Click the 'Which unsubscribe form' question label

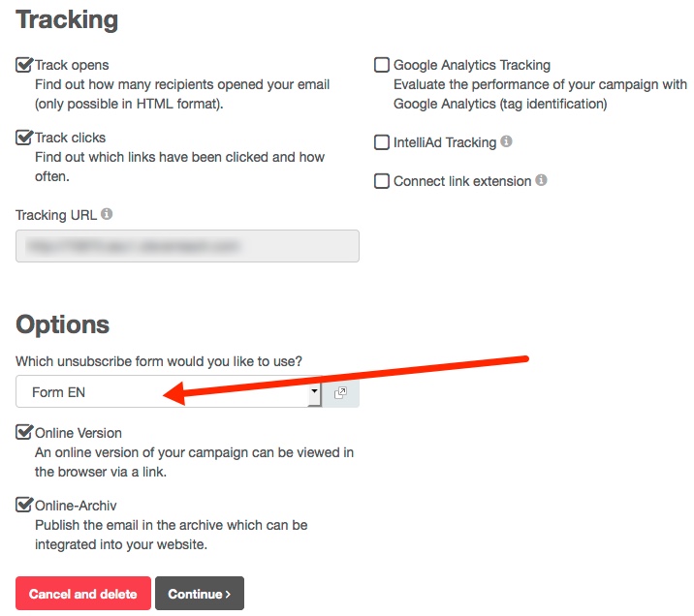click(x=159, y=361)
